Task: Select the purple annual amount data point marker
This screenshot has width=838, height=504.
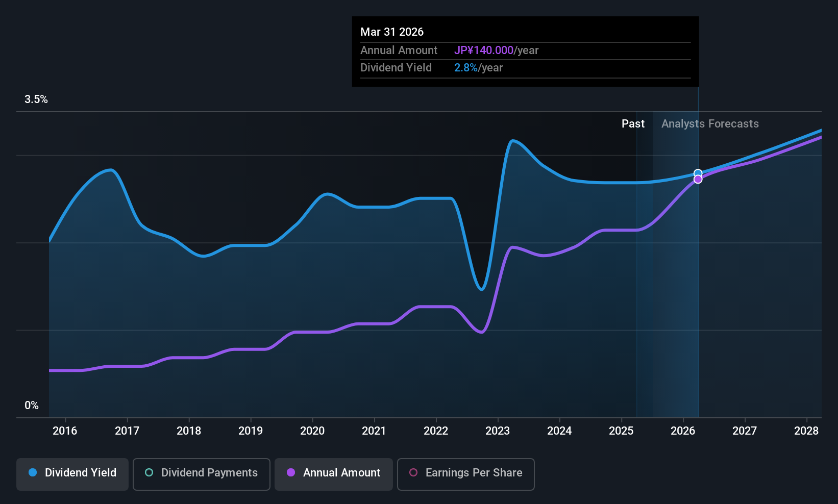Action: tap(698, 180)
